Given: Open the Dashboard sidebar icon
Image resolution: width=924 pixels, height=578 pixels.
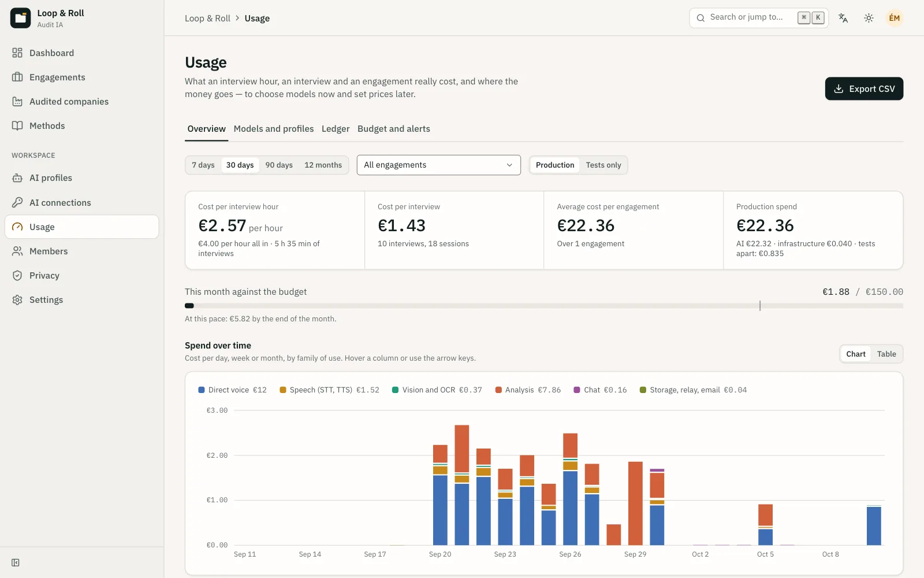Looking at the screenshot, I should [17, 53].
